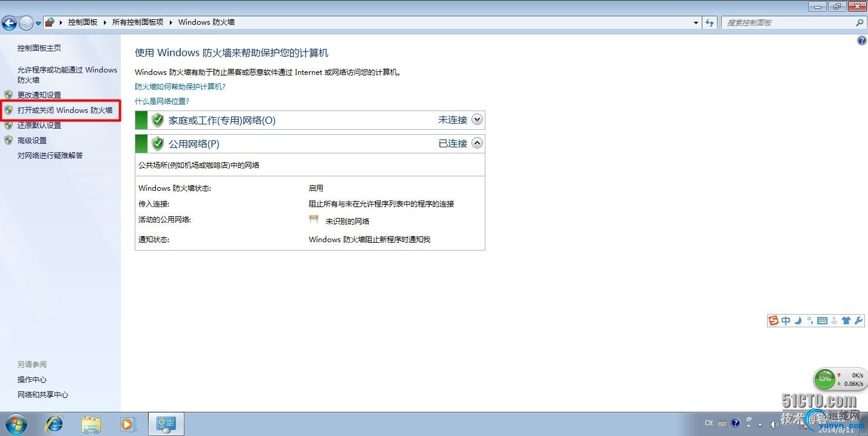Open 对网络进行疑难解答 link
868x436 pixels.
click(50, 156)
